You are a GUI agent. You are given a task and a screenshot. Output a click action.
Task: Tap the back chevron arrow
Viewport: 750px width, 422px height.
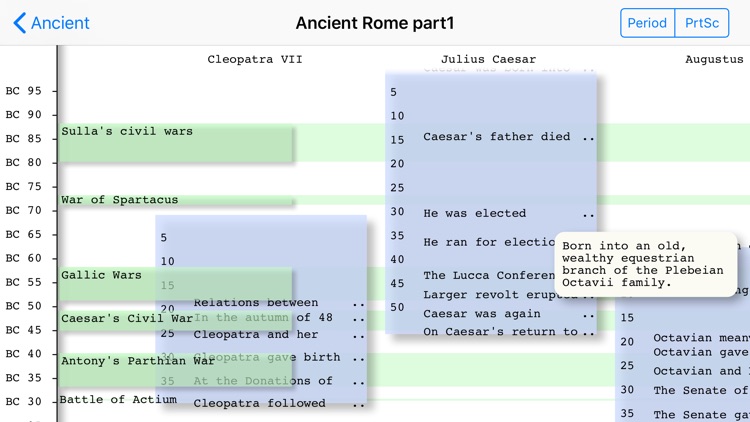[20, 23]
